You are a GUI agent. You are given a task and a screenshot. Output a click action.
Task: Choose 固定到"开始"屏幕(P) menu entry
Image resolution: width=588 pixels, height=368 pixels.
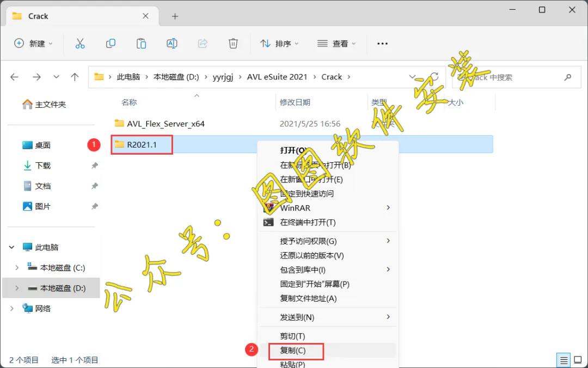pyautogui.click(x=328, y=284)
